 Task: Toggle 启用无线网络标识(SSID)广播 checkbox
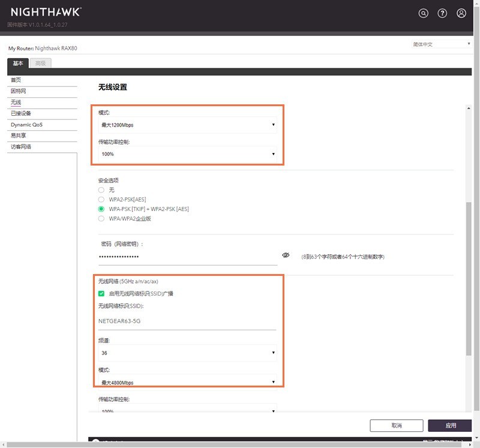[101, 293]
